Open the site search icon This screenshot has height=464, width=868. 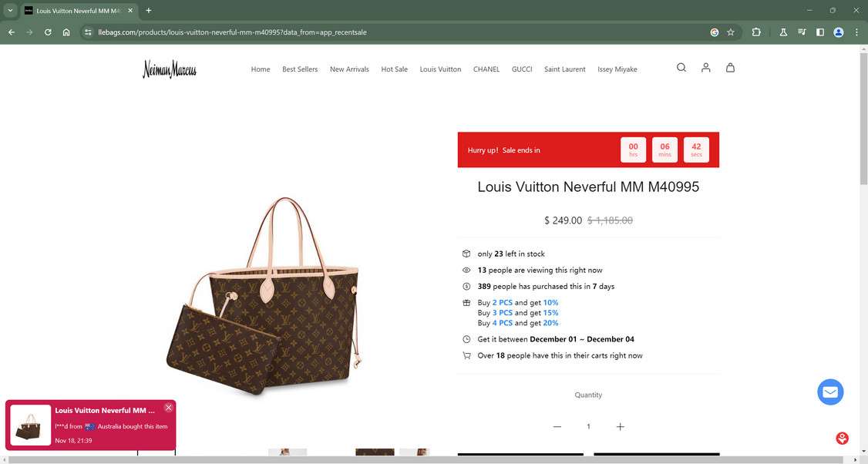[x=681, y=68]
